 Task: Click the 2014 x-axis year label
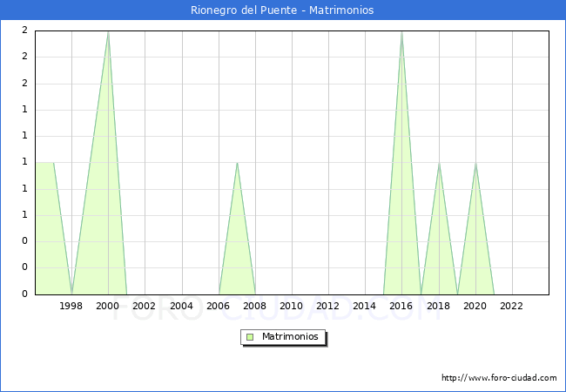click(x=364, y=306)
